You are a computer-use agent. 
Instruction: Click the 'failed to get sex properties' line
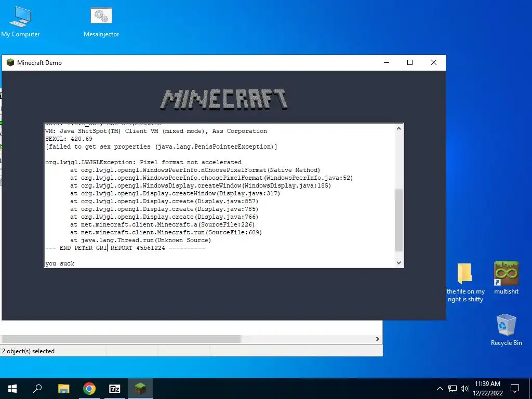(x=161, y=147)
